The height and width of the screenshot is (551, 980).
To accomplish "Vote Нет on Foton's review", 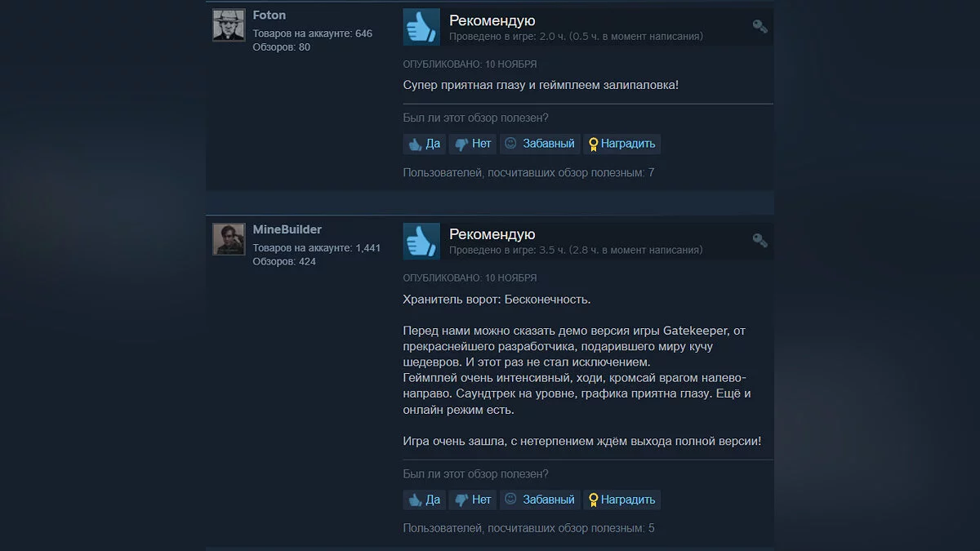I will tap(473, 144).
